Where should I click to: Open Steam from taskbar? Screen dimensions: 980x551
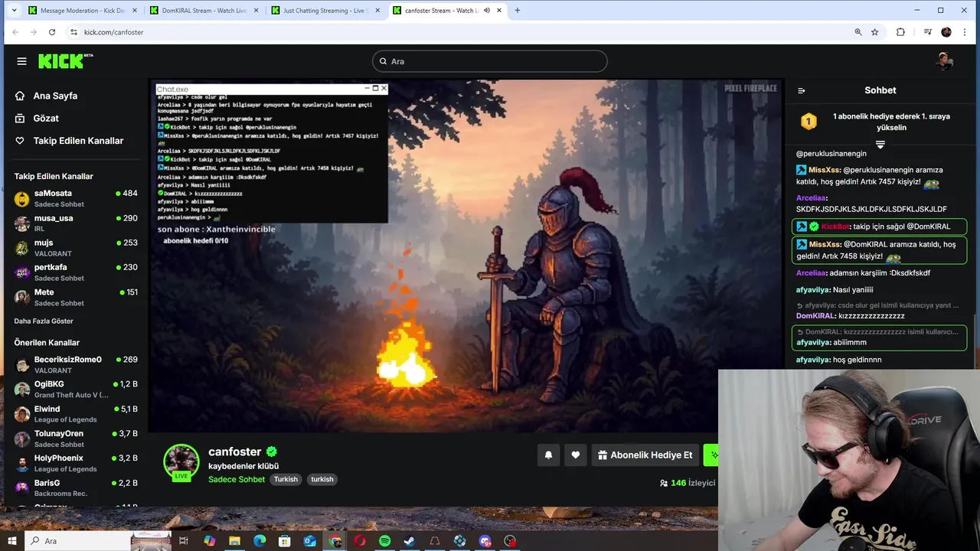click(410, 541)
